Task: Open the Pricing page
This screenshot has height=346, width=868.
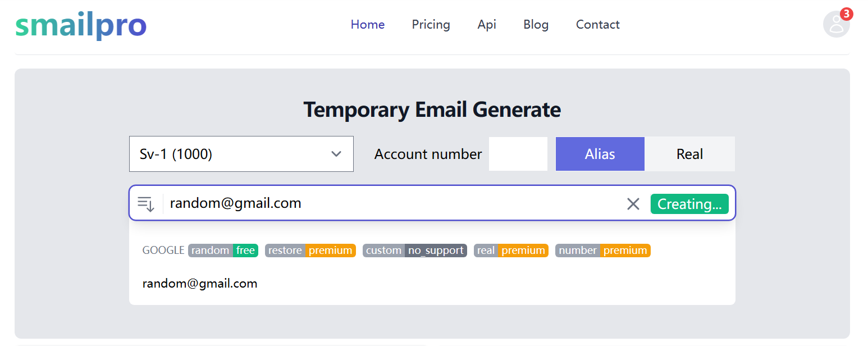Action: (431, 25)
